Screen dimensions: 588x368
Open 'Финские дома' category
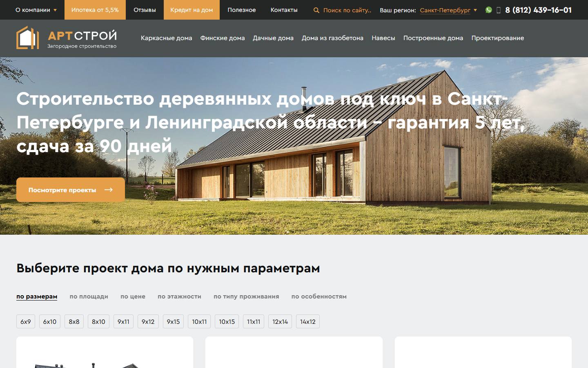click(223, 38)
